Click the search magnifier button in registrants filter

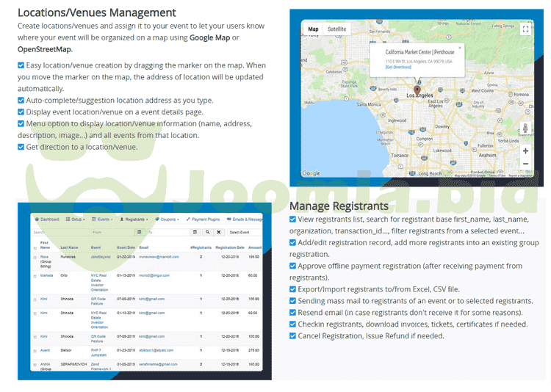coord(208,232)
